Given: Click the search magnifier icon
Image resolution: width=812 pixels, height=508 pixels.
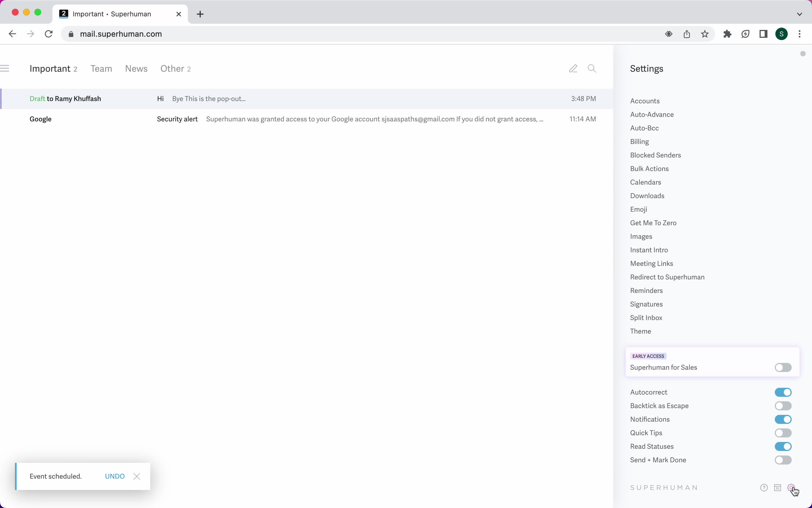Looking at the screenshot, I should 592,69.
